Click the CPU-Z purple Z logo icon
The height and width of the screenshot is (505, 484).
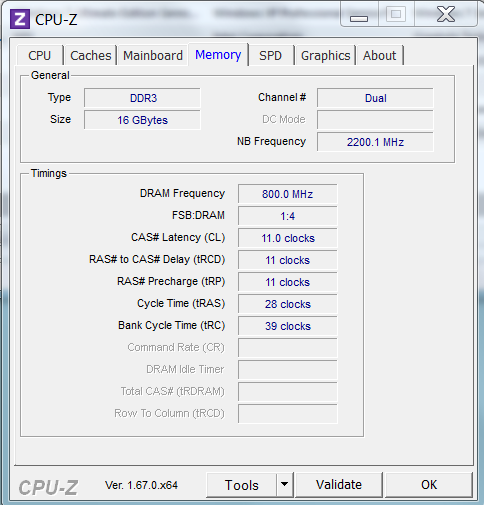pos(20,19)
